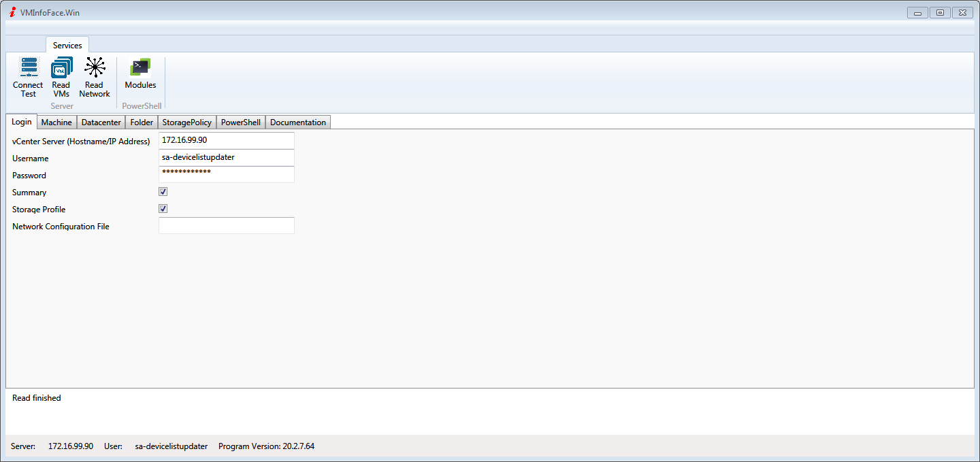Viewport: 980px width, 462px height.
Task: Click the VMInfoFace.Win title bar app icon
Action: 12,12
